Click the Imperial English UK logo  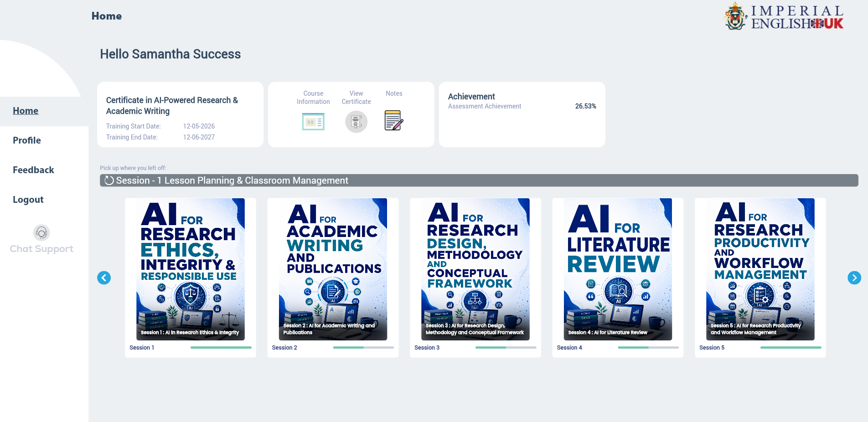[x=784, y=17]
